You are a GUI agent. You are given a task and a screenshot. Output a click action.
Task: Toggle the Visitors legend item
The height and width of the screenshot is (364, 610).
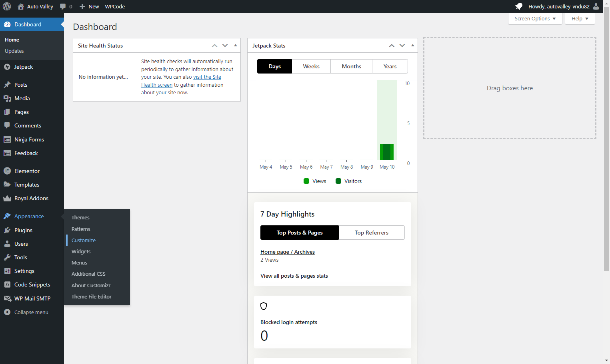click(x=349, y=181)
